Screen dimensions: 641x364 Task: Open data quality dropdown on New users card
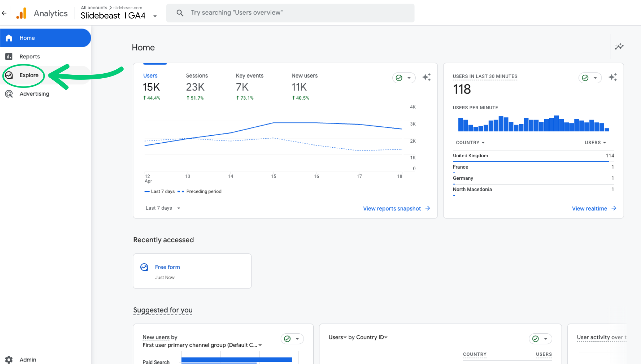pos(292,339)
